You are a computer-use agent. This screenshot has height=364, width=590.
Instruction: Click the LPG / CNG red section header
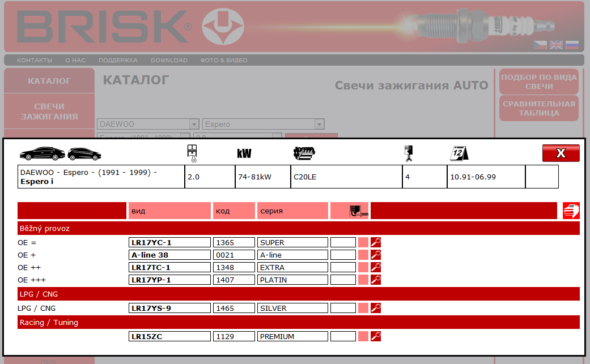coord(298,294)
